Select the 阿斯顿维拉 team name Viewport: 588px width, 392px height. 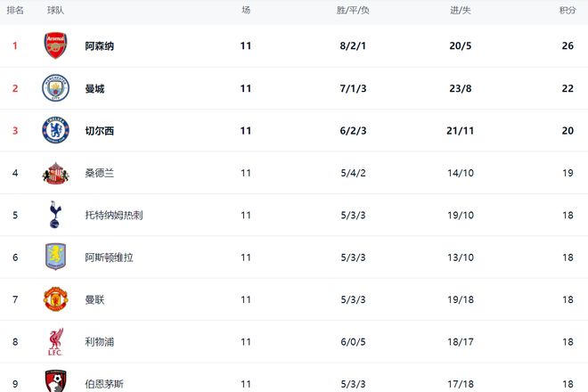109,257
